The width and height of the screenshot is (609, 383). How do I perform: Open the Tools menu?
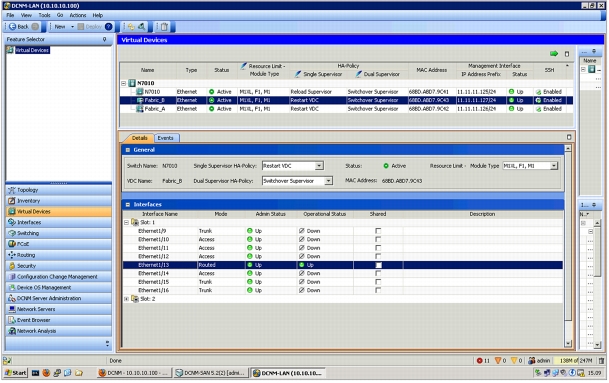[44, 15]
